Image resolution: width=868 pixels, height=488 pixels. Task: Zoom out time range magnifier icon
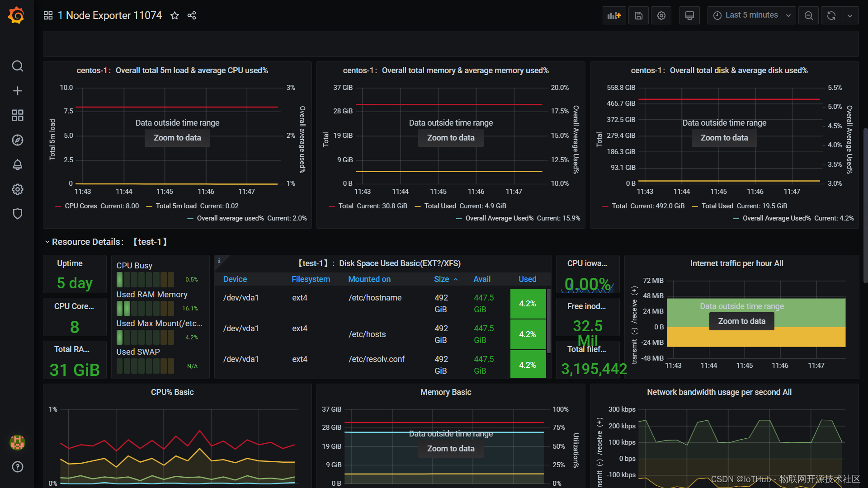pyautogui.click(x=808, y=15)
